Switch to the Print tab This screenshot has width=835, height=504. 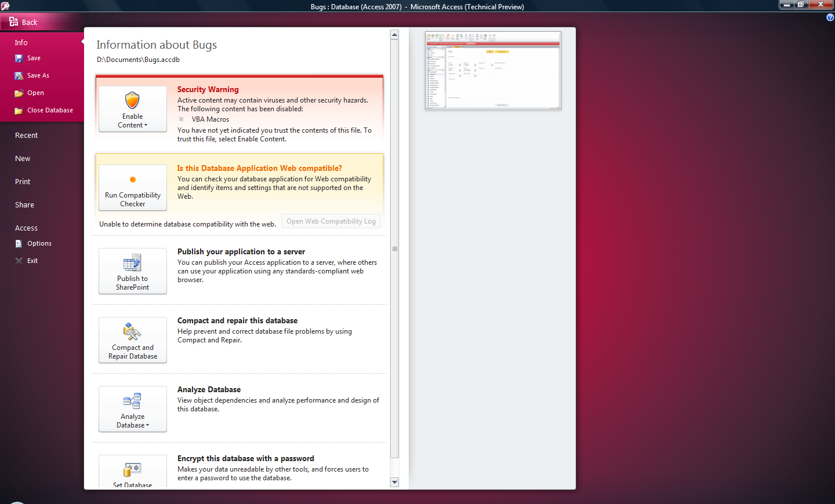click(x=23, y=182)
